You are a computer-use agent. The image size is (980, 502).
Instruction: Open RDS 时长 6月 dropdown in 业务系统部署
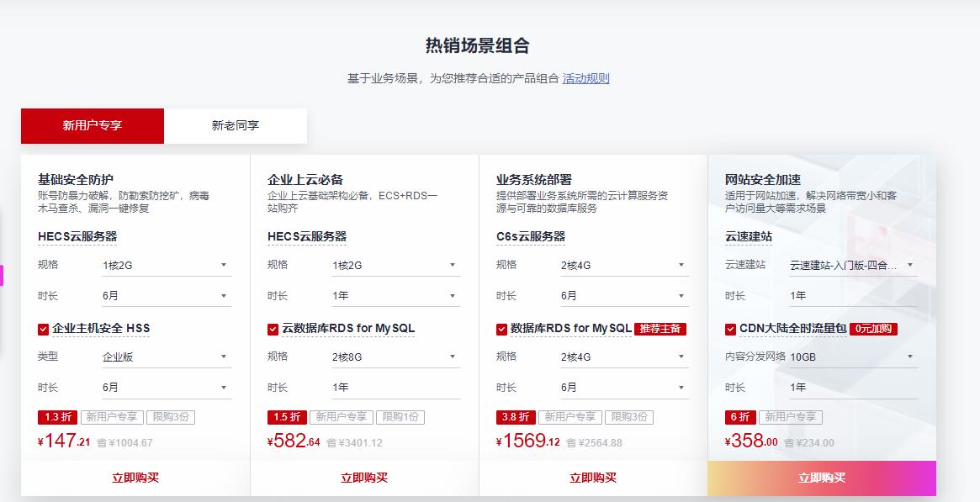[624, 388]
